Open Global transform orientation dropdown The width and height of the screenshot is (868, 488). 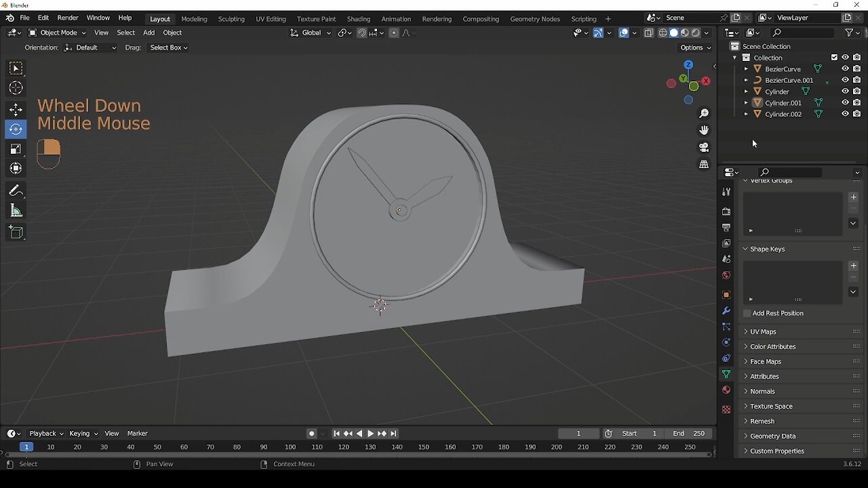311,33
